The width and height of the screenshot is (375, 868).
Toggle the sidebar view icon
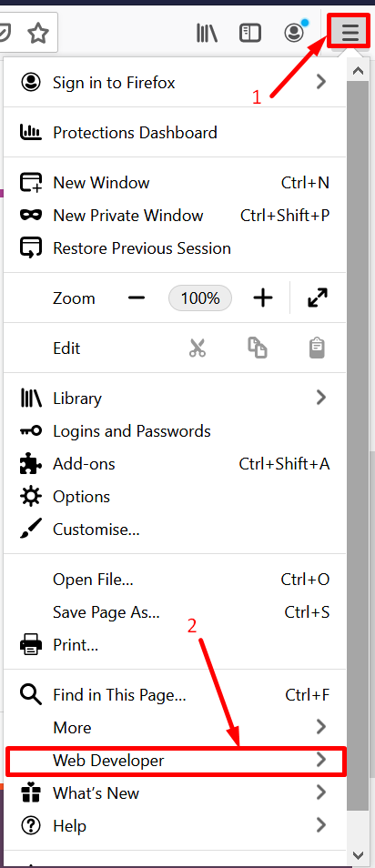pos(249,34)
